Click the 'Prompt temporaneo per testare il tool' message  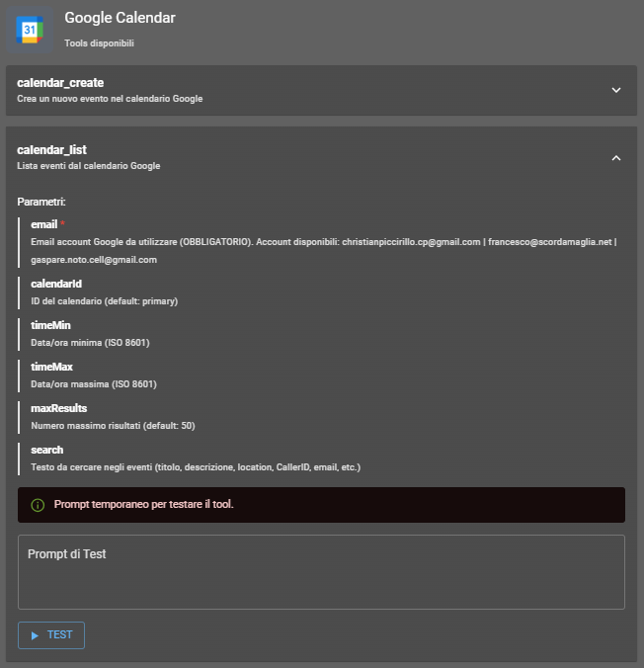tap(143, 505)
